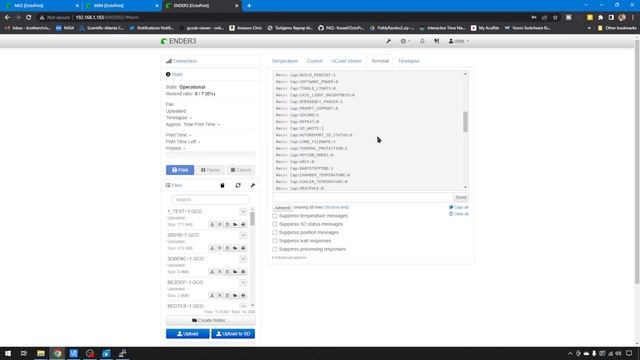
Task: Load and print 3DBENC~1.GCO
Action: click(x=243, y=272)
